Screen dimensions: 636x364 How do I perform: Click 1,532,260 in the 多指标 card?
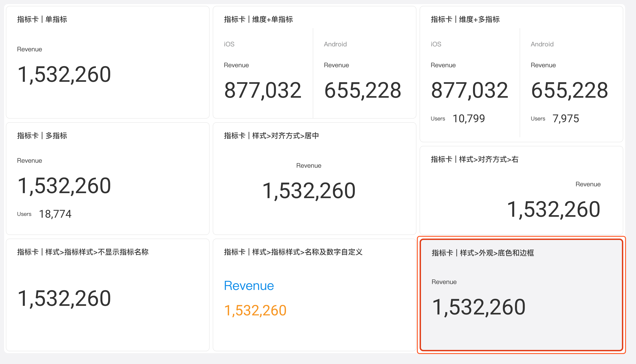[x=64, y=186]
